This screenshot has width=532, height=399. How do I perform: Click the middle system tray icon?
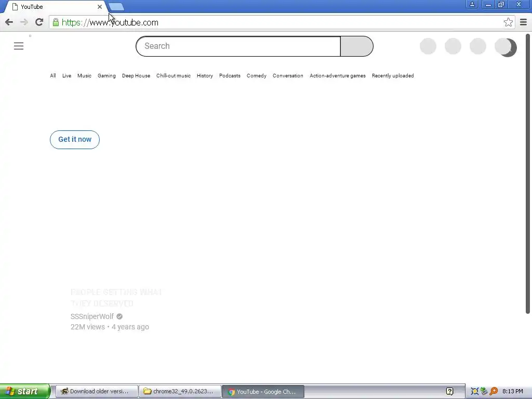[484, 391]
